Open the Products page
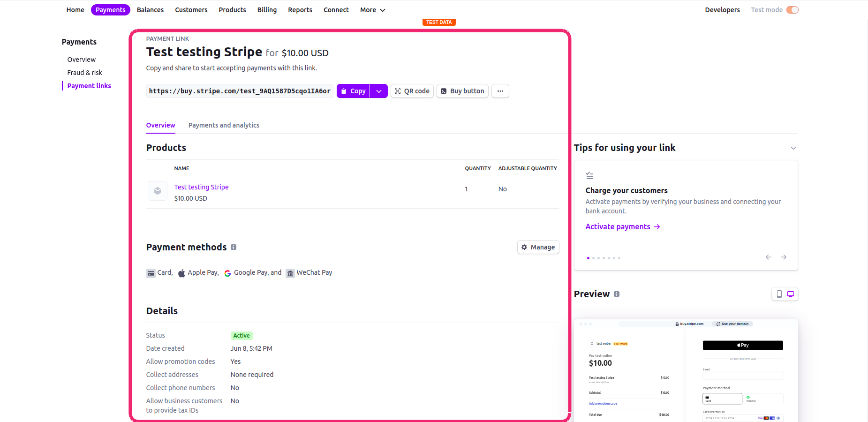 pos(232,10)
